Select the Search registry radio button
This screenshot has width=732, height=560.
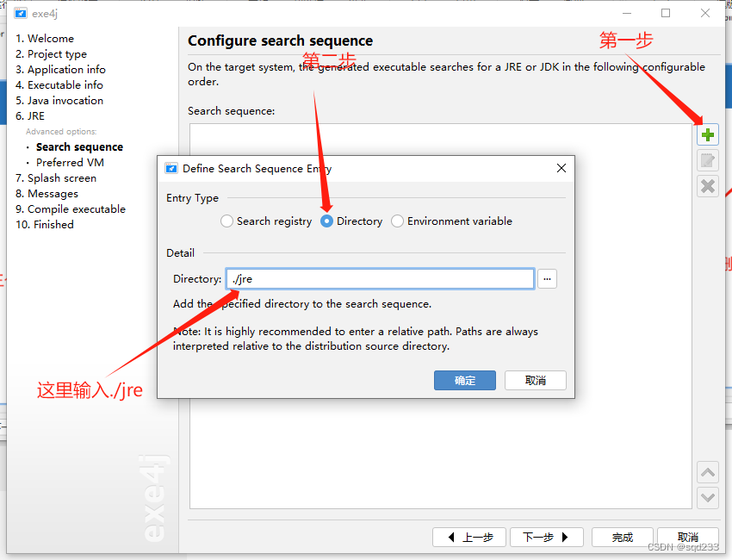click(226, 221)
